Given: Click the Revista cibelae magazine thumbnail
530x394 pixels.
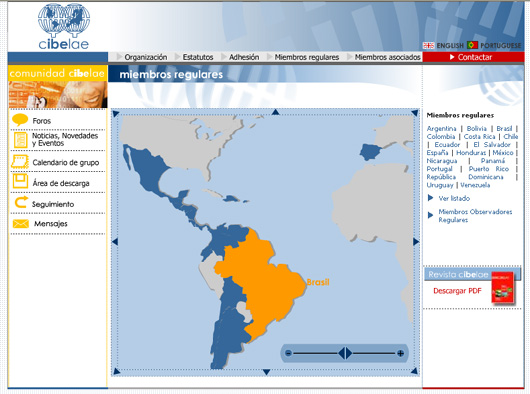Looking at the screenshot, I should pos(503,287).
